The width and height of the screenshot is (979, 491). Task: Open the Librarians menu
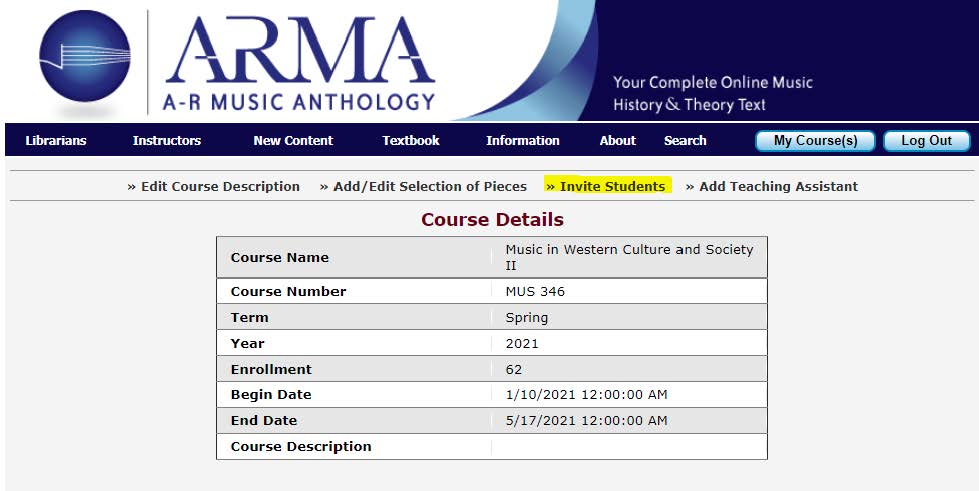point(56,141)
